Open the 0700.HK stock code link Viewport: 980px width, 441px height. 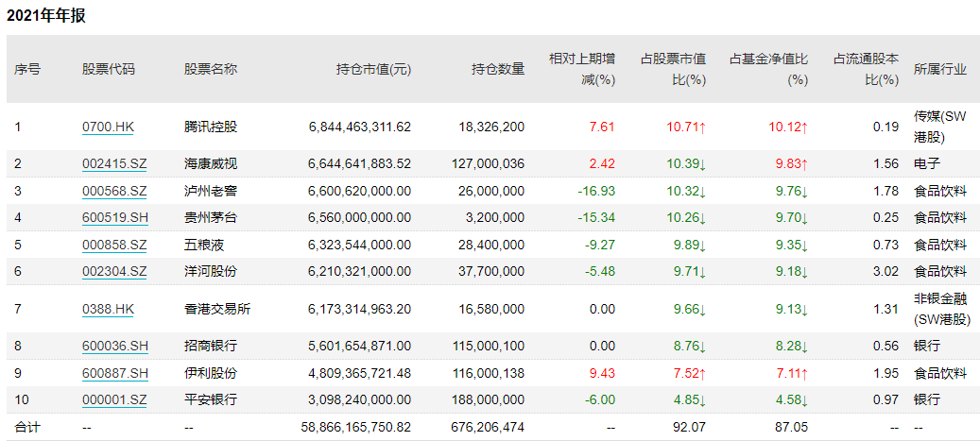pyautogui.click(x=108, y=127)
